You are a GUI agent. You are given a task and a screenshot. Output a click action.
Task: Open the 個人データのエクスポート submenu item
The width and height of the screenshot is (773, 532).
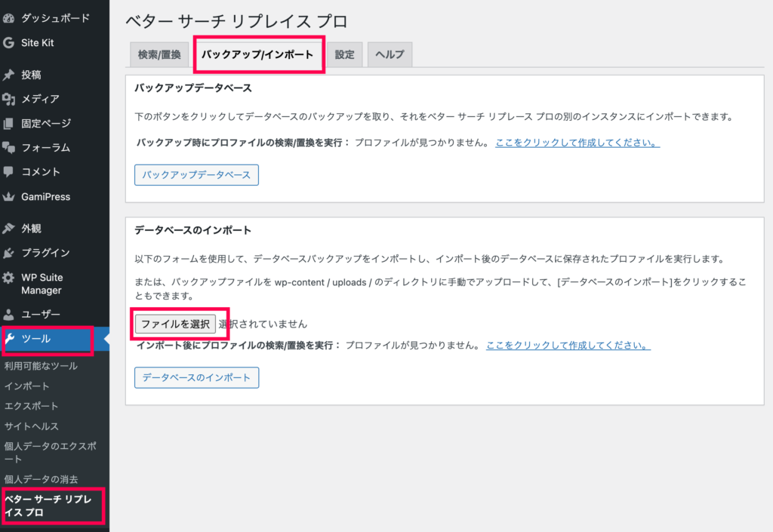pos(51,453)
